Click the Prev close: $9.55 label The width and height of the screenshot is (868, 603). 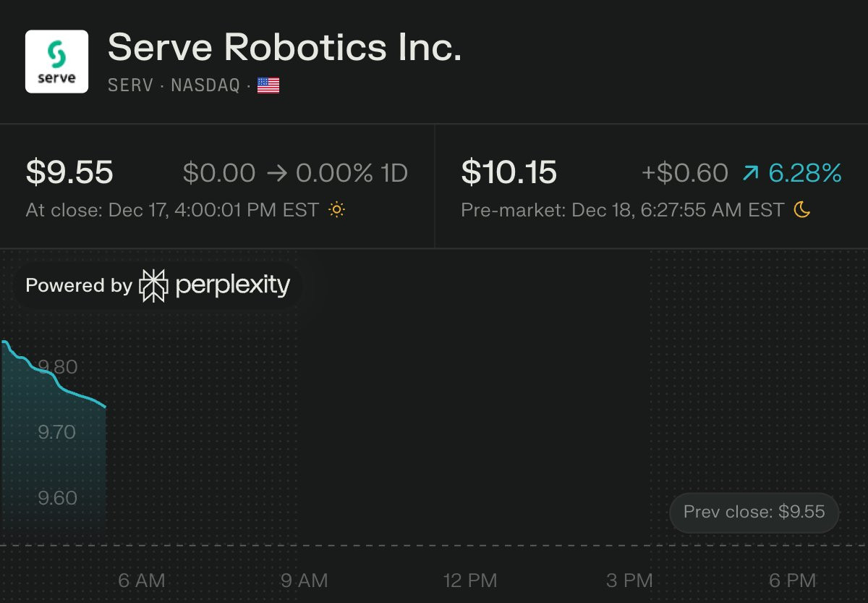(754, 512)
